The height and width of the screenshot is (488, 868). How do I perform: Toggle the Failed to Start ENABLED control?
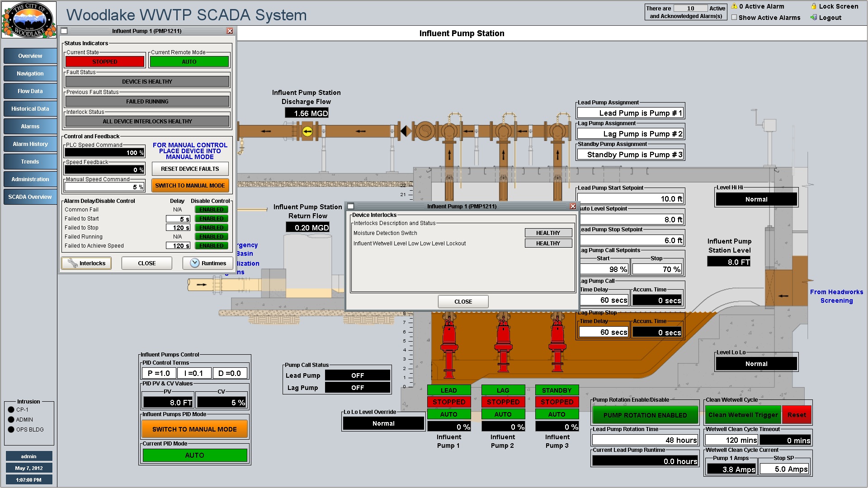pos(211,219)
